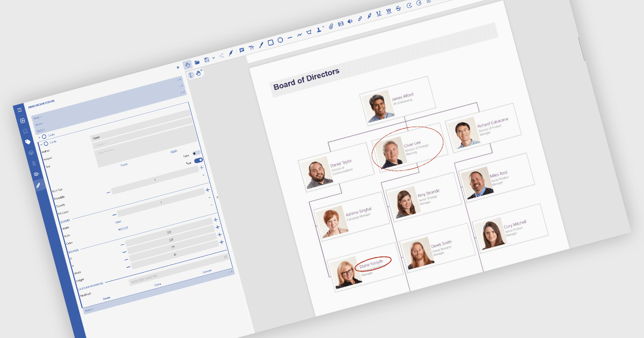Open the save options dropdown arrow
Viewport: 644px width, 338px height.
pos(213,58)
